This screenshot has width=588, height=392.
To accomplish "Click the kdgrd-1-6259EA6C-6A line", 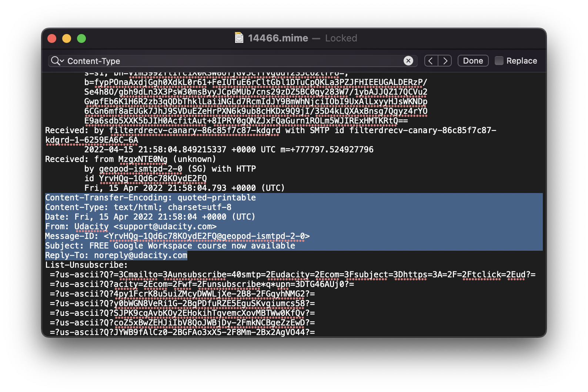I will (91, 140).
